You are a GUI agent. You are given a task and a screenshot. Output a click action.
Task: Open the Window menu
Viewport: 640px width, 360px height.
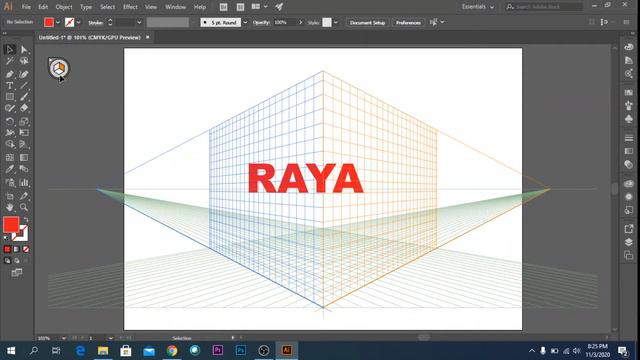(176, 7)
